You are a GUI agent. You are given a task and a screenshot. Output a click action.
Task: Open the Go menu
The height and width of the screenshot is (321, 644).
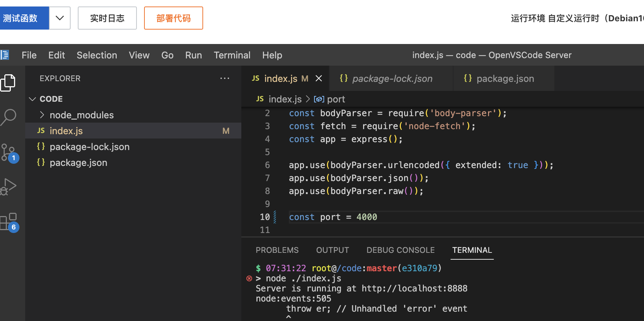167,55
